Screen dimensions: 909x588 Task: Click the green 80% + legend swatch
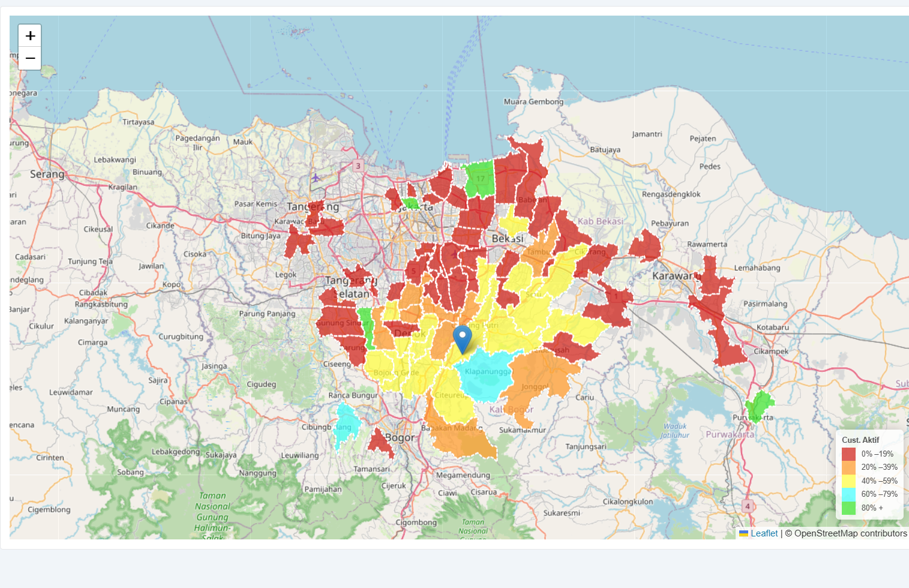point(848,508)
